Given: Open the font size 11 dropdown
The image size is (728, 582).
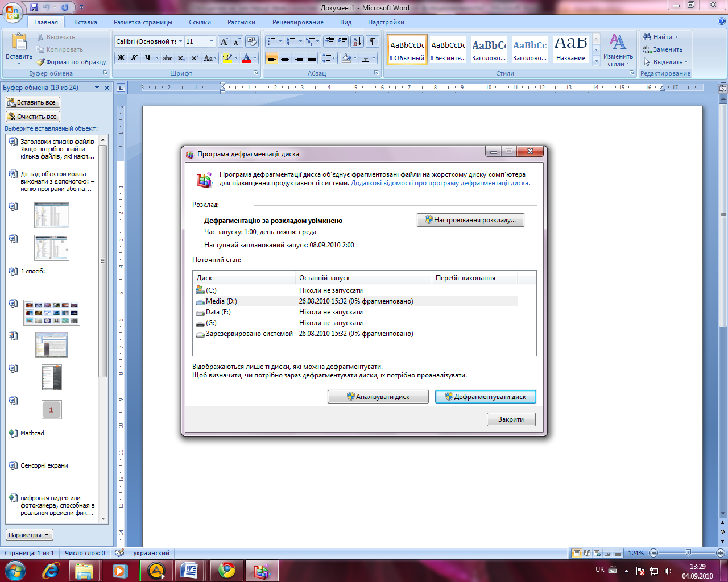Looking at the screenshot, I should click(x=212, y=41).
